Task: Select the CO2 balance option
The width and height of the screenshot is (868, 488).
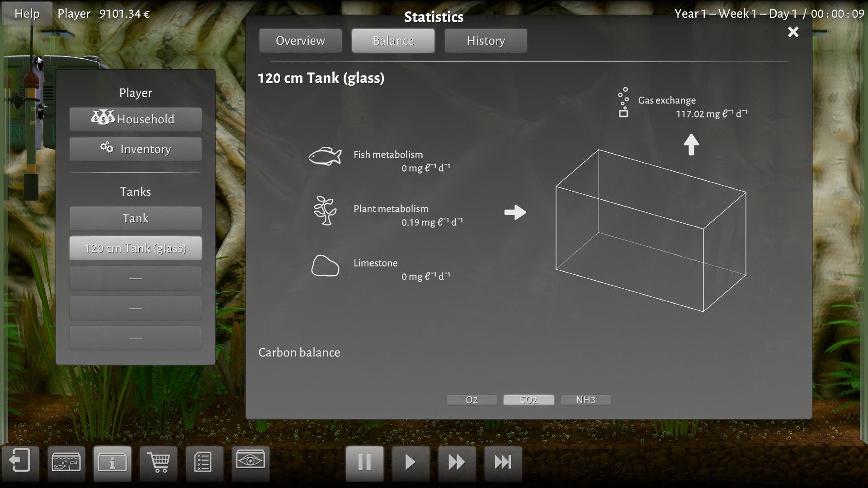Action: (528, 400)
